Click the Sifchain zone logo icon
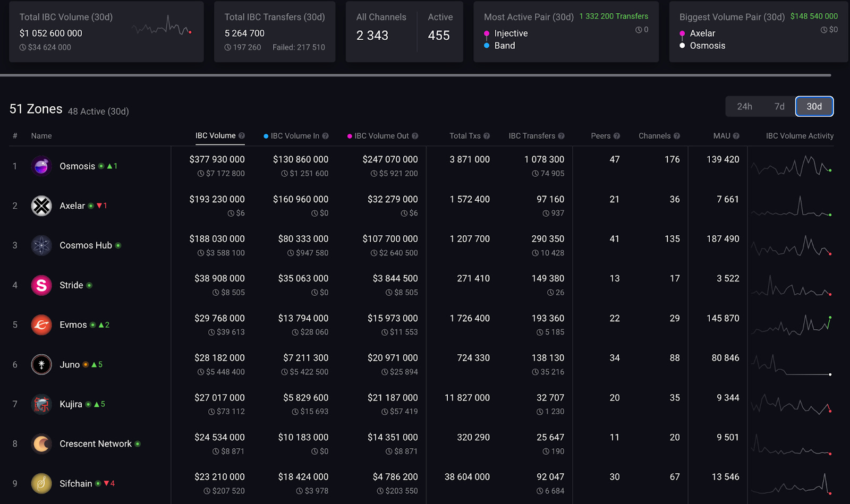This screenshot has width=850, height=504. [x=41, y=483]
